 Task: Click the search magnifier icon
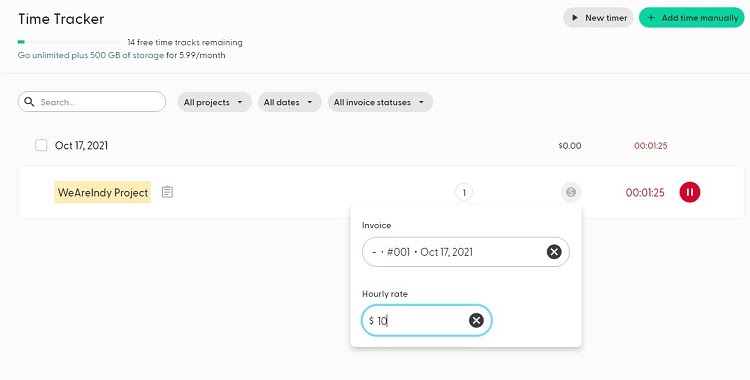coord(29,102)
